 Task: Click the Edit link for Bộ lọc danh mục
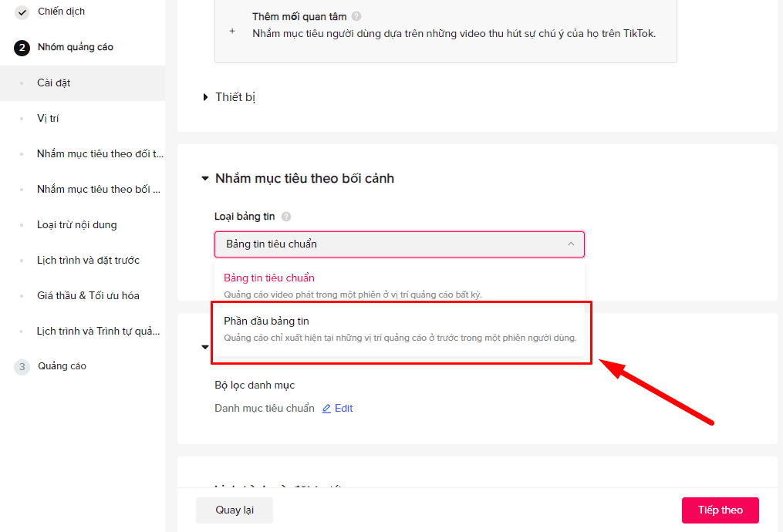point(343,409)
